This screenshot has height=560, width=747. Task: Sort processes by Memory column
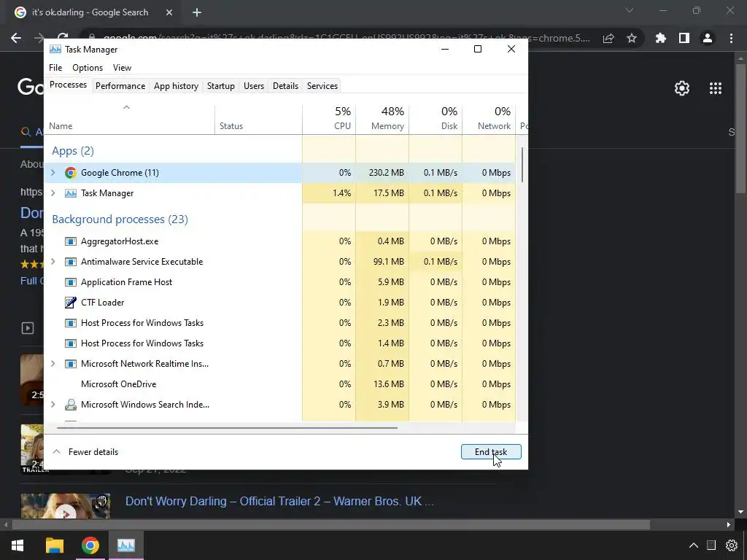tap(382, 119)
